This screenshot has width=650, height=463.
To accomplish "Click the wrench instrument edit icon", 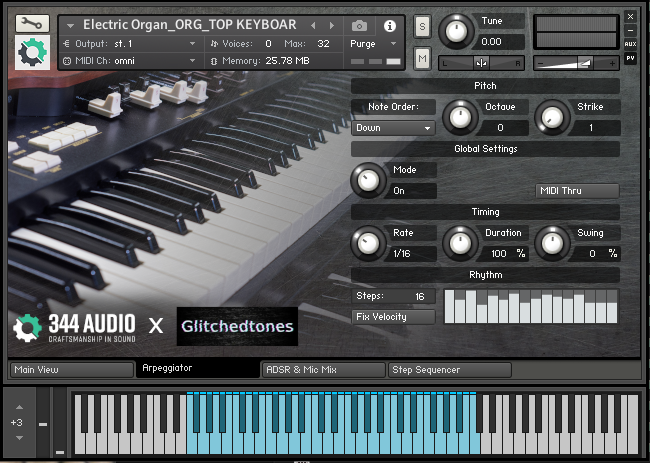I will point(32,23).
